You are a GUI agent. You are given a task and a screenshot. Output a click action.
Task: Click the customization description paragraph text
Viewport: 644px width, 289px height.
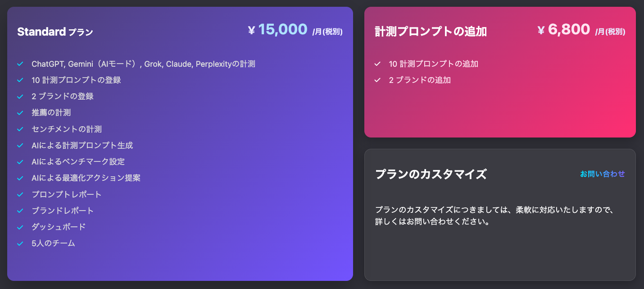(x=494, y=216)
